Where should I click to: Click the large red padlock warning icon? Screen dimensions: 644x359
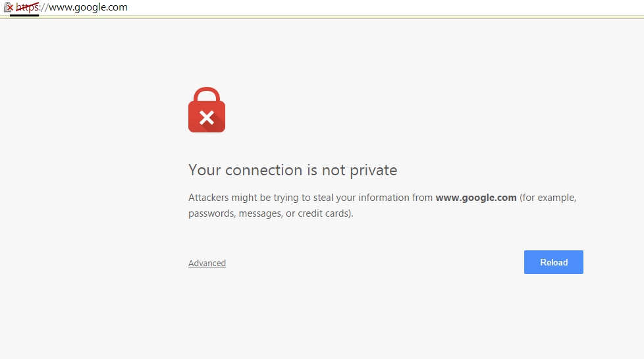(x=207, y=109)
